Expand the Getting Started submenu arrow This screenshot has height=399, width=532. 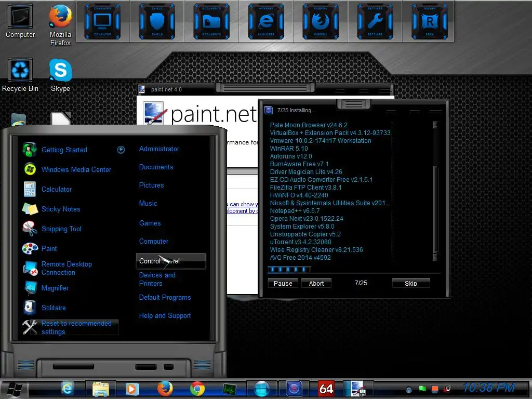[x=121, y=150]
